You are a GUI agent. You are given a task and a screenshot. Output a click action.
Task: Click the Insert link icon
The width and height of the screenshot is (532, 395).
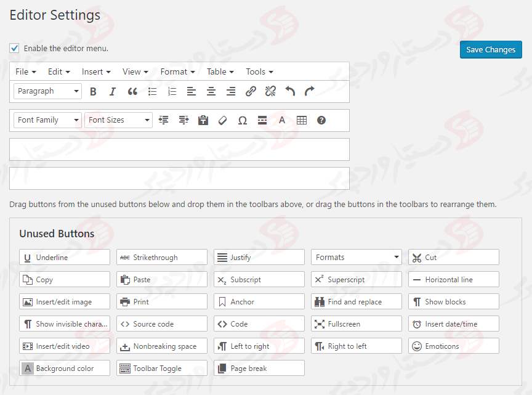pyautogui.click(x=251, y=91)
